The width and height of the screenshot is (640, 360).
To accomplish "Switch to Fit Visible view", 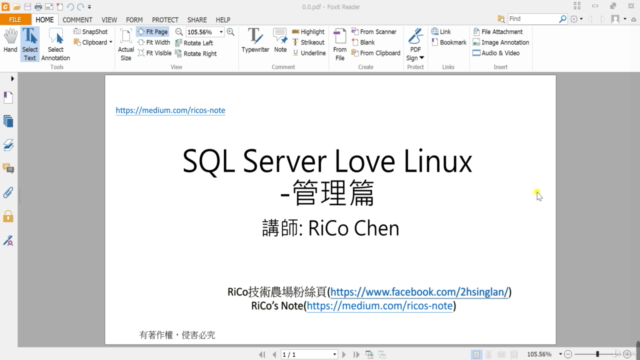I will click(155, 53).
